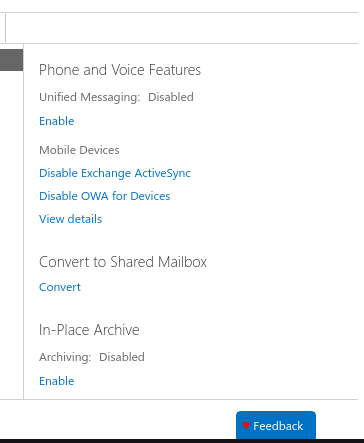Click the Disabled status beside Unified Messaging

click(x=171, y=97)
